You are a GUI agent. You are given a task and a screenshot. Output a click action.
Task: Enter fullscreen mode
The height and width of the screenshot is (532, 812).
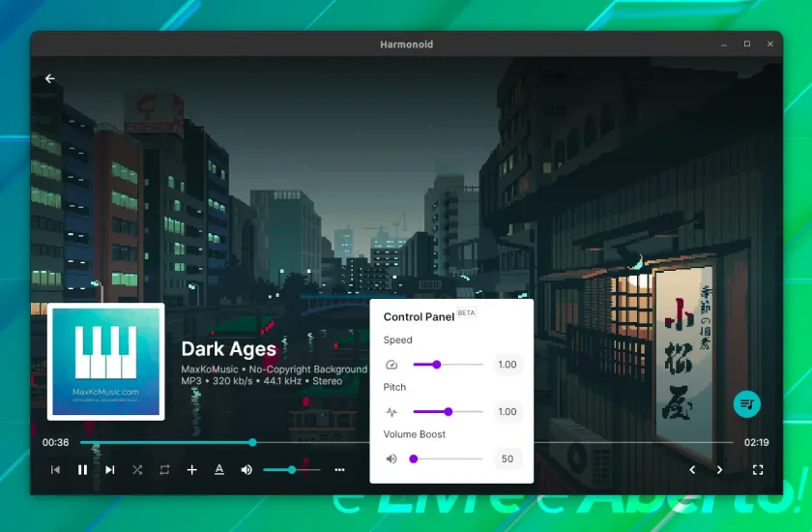(x=758, y=470)
